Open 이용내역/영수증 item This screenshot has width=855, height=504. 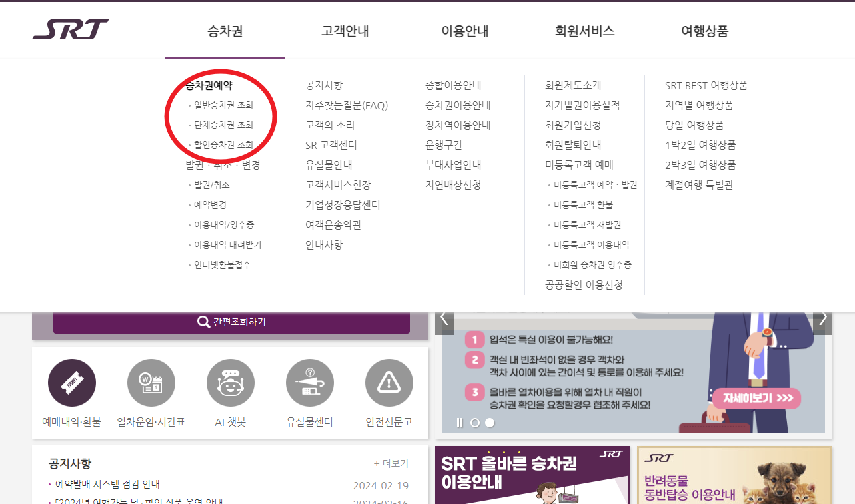coord(224,225)
